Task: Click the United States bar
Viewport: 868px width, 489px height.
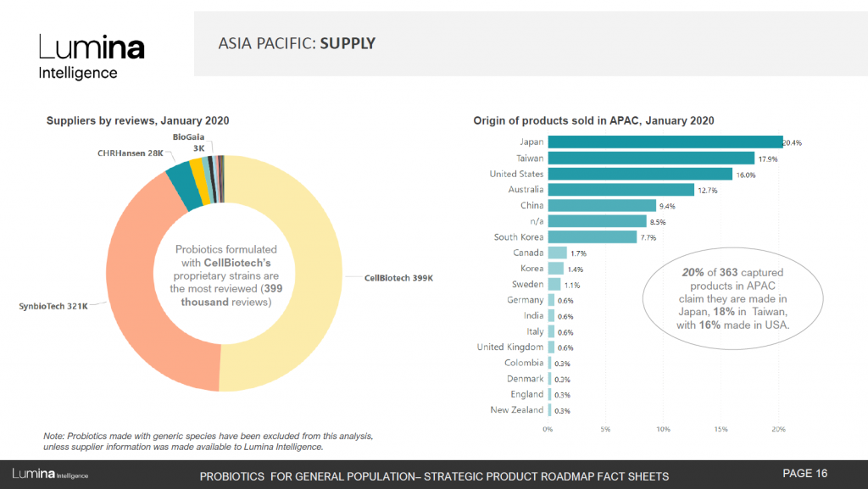Action: (640, 174)
